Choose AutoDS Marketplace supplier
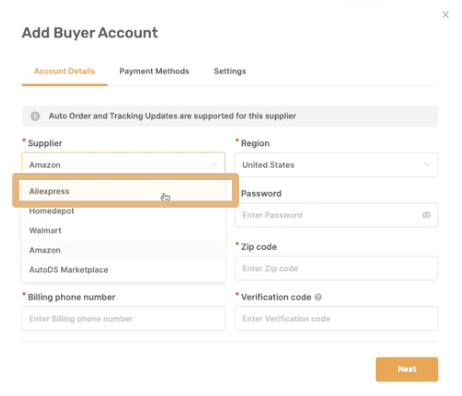This screenshot has height=396, width=462. click(x=123, y=270)
